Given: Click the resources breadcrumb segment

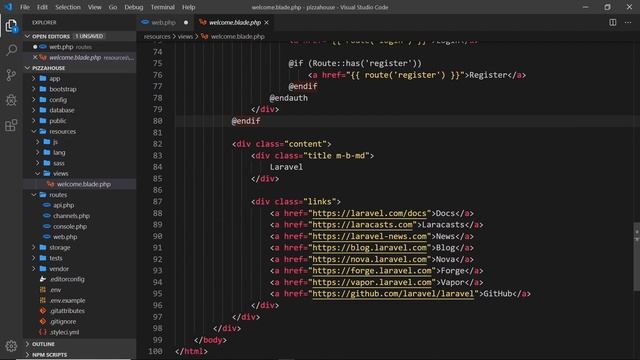Looking at the screenshot, I should [x=157, y=36].
